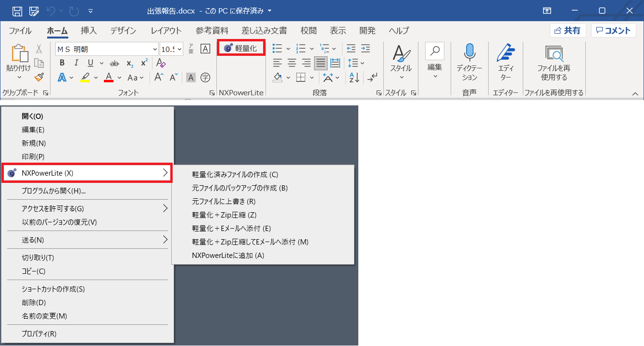Viewport: 644px width, 346px height.
Task: Click the 共有 share button
Action: coord(568,30)
